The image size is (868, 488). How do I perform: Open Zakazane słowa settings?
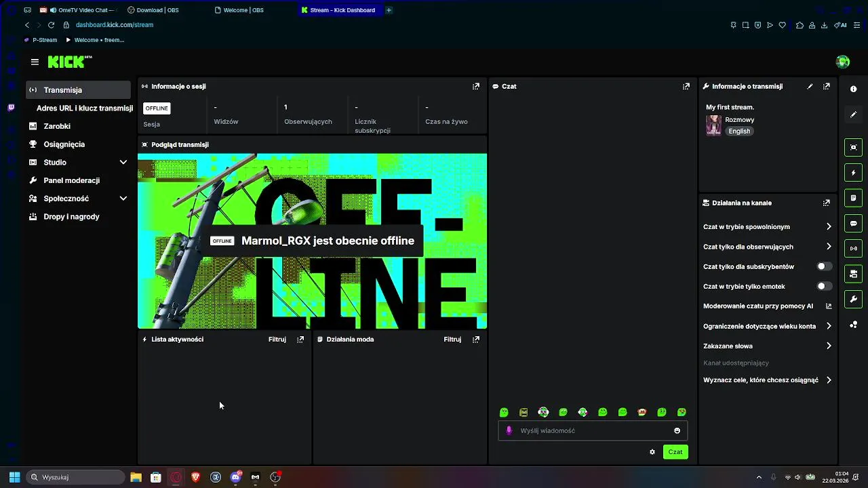(767, 346)
